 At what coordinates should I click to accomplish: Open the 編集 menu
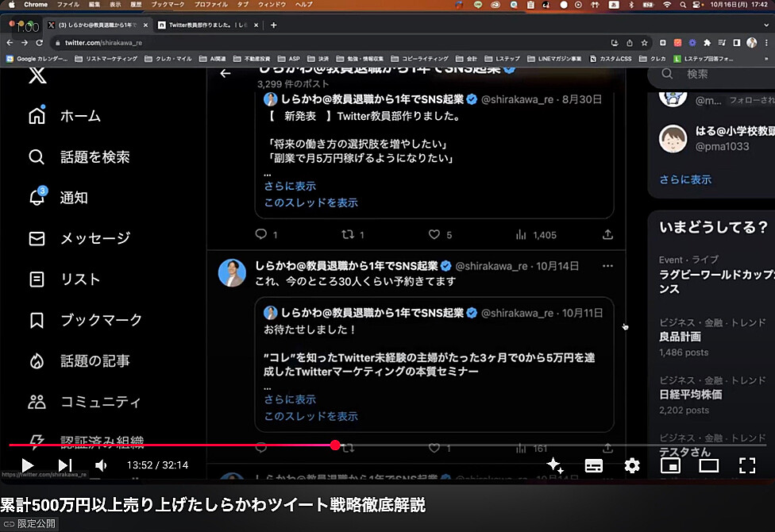[94, 5]
